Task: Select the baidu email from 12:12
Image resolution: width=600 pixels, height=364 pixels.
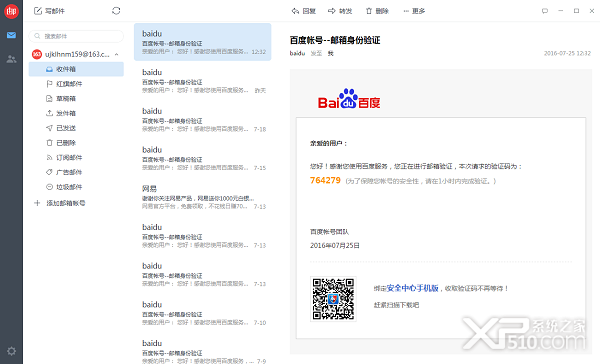Action: tap(202, 42)
